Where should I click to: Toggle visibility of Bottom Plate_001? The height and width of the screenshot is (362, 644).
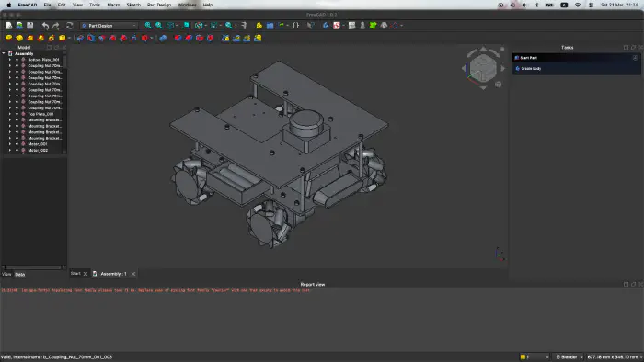coord(17,60)
